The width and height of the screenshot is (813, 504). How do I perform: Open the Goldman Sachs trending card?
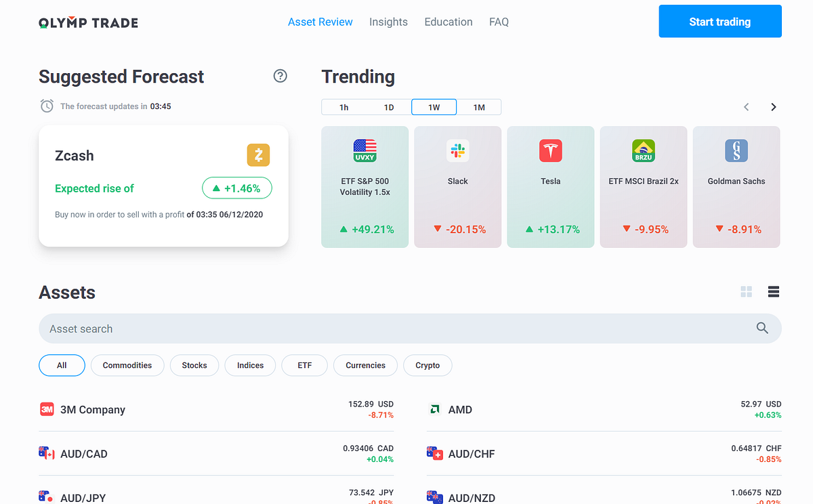[736, 187]
